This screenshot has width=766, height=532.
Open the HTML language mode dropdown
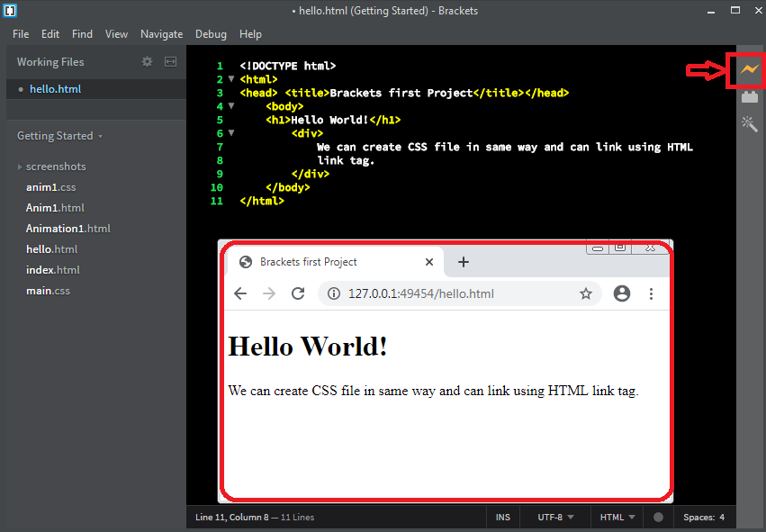(617, 517)
